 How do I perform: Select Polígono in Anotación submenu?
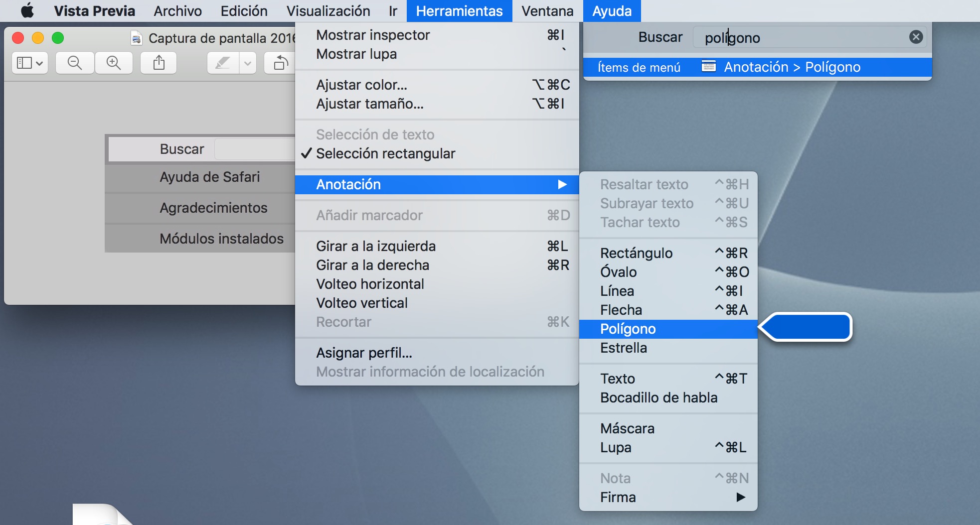pos(668,329)
